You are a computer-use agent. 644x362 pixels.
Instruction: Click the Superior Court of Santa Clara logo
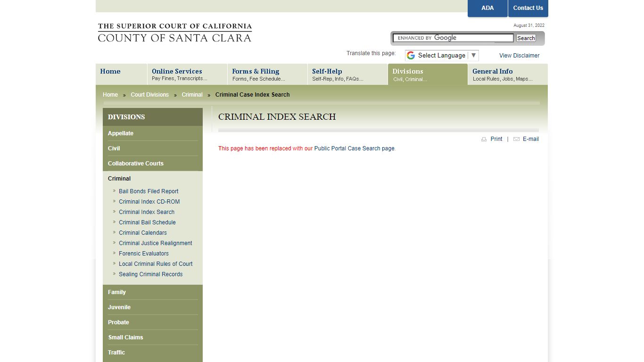[x=174, y=32]
